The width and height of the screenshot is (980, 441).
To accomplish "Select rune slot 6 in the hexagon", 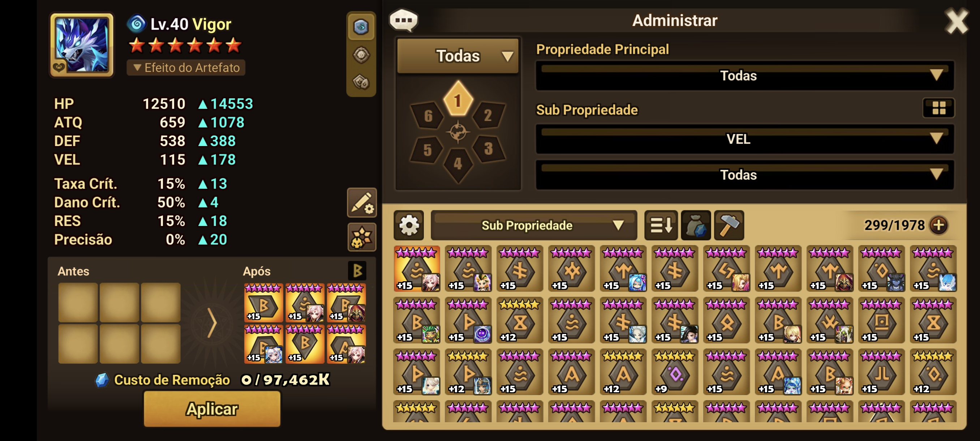I will pos(427,115).
